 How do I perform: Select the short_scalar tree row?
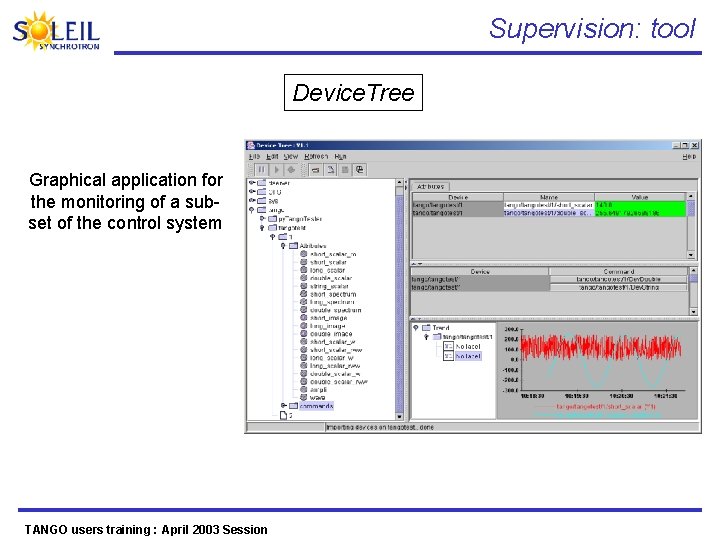(328, 262)
